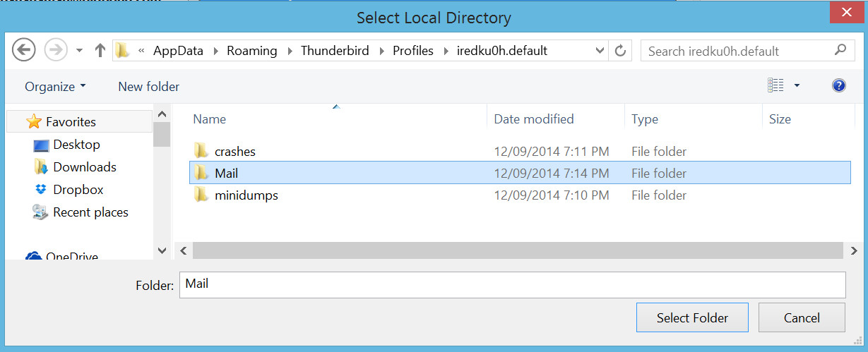The height and width of the screenshot is (352, 868).
Task: Click Thunderbird in the address path
Action: tap(335, 51)
